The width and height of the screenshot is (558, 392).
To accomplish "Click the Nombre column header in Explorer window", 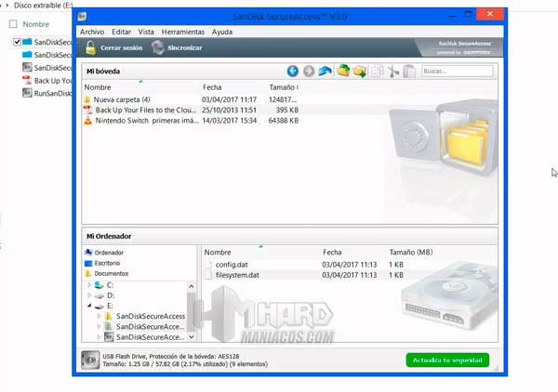I will [x=36, y=24].
